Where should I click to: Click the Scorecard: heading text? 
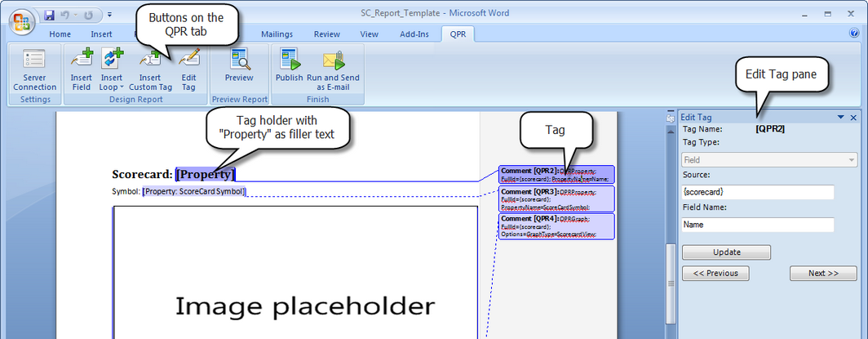(x=142, y=175)
